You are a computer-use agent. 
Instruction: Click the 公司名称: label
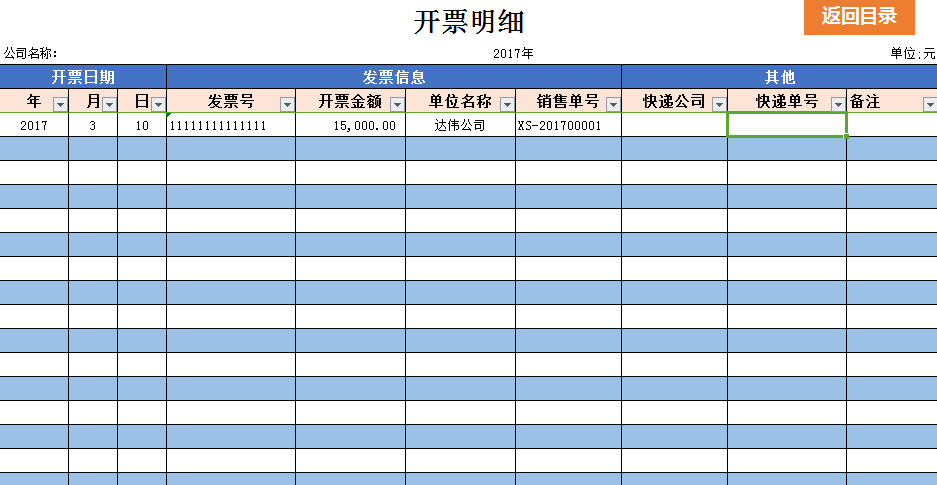(30, 53)
